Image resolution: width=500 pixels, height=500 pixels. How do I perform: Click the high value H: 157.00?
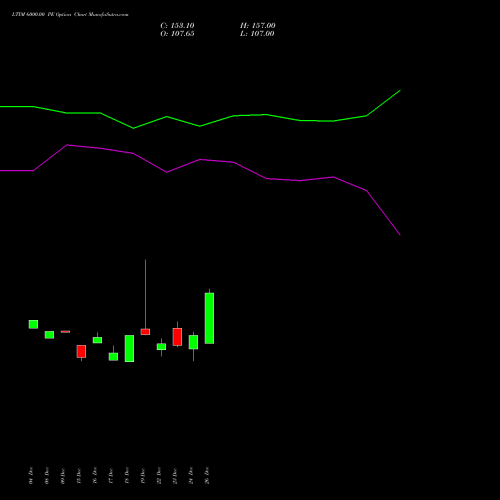258,26
